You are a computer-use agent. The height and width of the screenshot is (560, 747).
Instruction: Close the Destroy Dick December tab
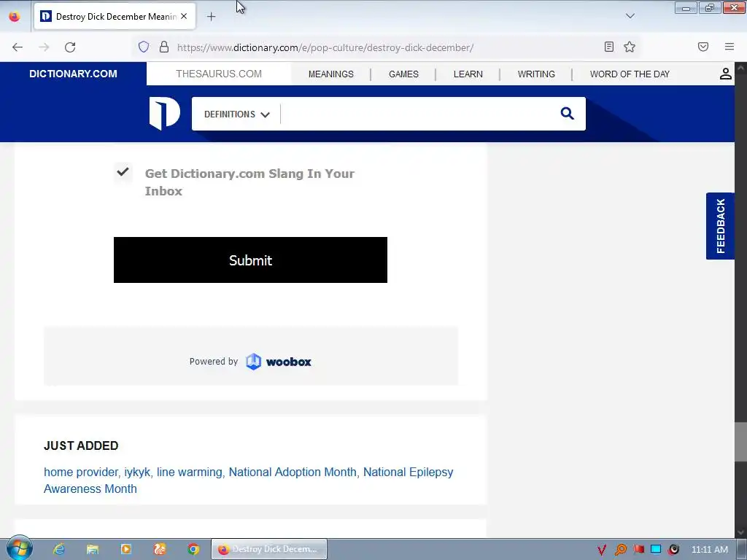tap(184, 16)
